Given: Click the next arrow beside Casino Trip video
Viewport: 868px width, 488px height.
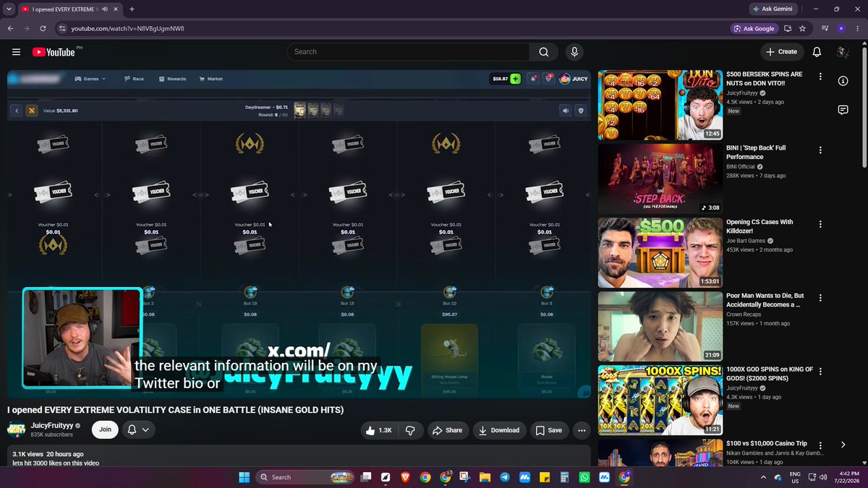Looking at the screenshot, I should point(843,445).
